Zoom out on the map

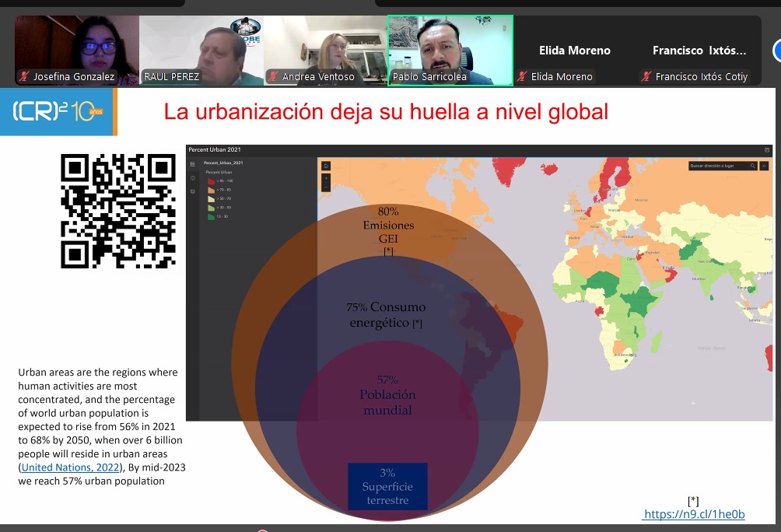click(x=326, y=187)
